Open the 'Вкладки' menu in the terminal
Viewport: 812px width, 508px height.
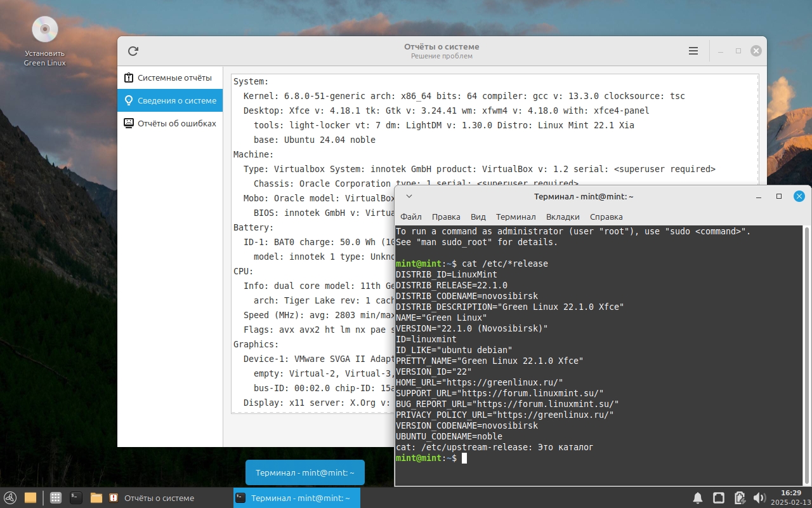pos(563,217)
